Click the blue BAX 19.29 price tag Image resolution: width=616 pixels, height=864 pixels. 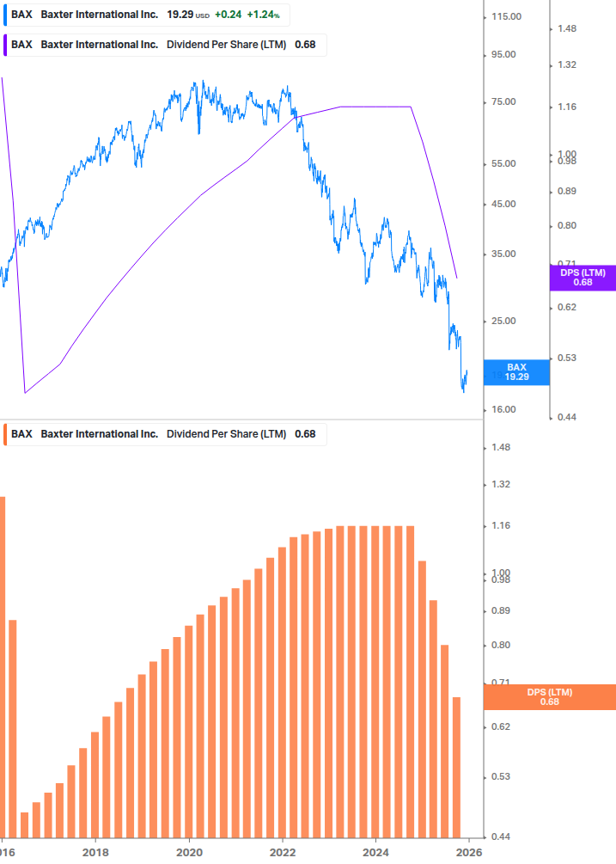pos(516,372)
